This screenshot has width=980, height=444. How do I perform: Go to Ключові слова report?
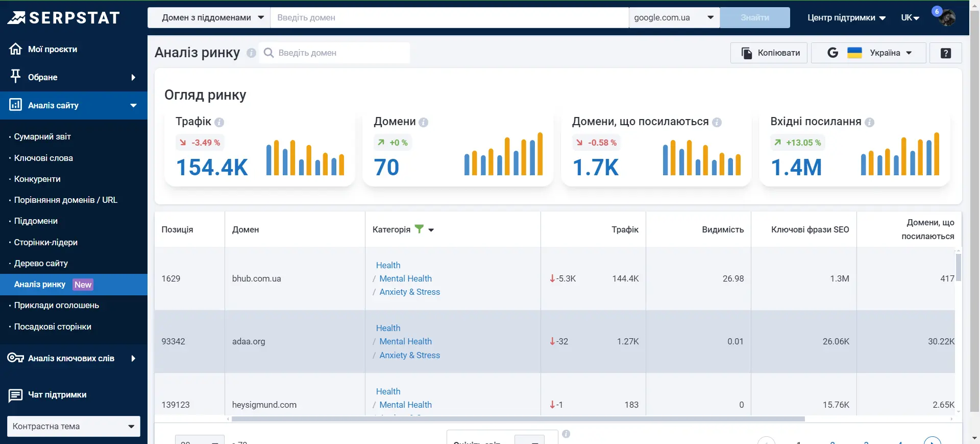43,158
